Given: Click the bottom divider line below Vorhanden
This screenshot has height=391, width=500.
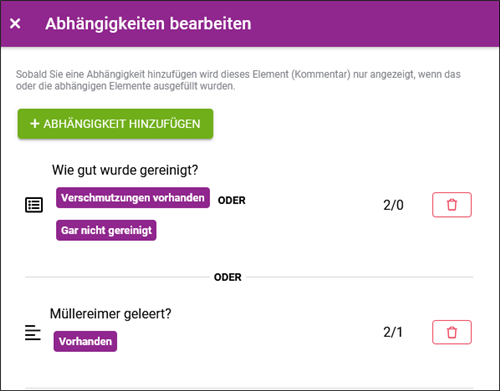Looking at the screenshot, I should [x=249, y=388].
